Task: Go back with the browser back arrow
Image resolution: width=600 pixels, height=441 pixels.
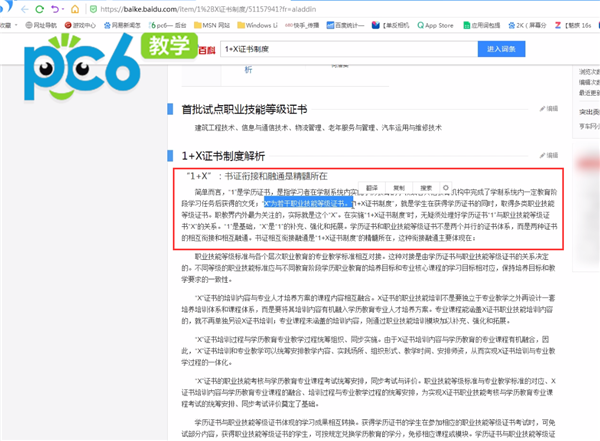Action: [25, 9]
